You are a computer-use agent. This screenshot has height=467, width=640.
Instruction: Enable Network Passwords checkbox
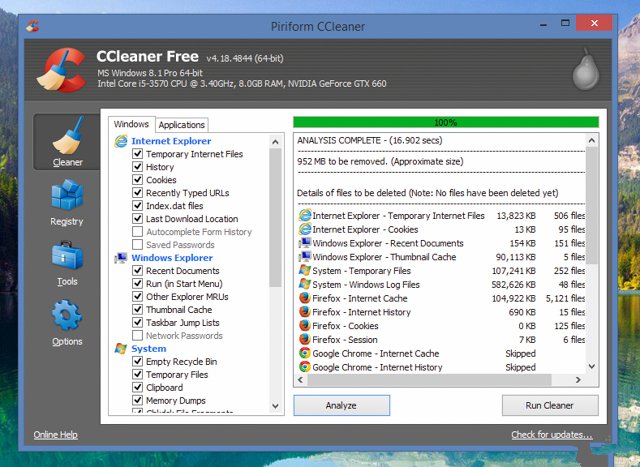coord(138,336)
